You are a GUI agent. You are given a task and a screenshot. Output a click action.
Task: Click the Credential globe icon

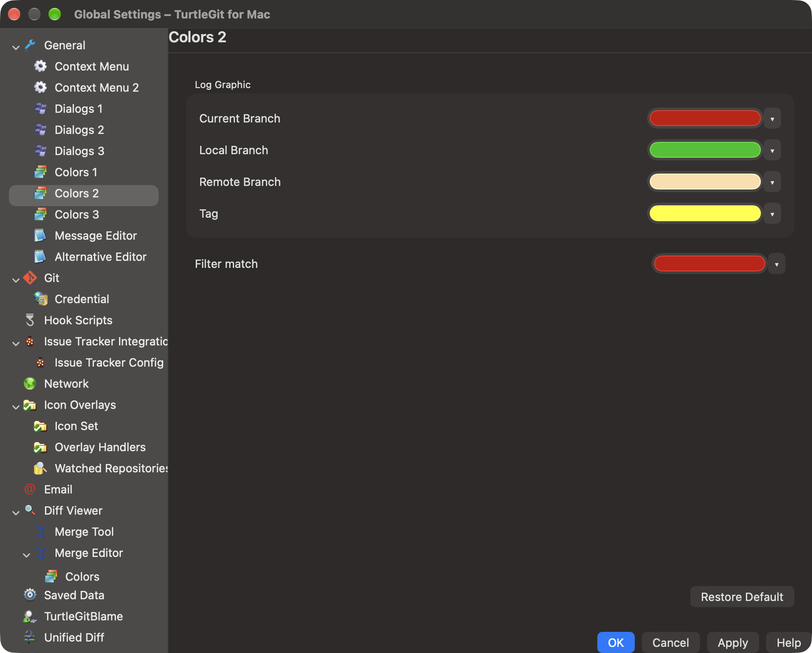click(x=41, y=299)
